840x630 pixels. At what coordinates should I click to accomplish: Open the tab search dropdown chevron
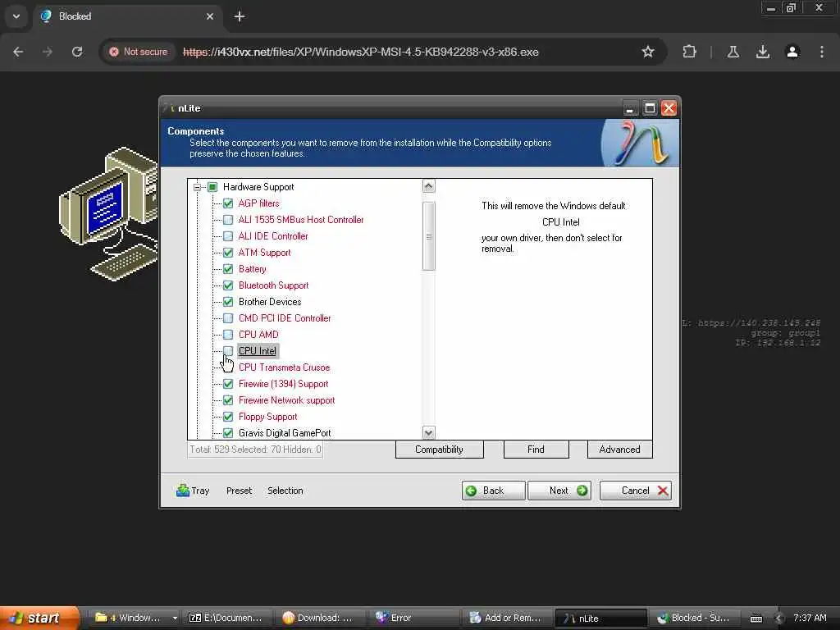(16, 16)
